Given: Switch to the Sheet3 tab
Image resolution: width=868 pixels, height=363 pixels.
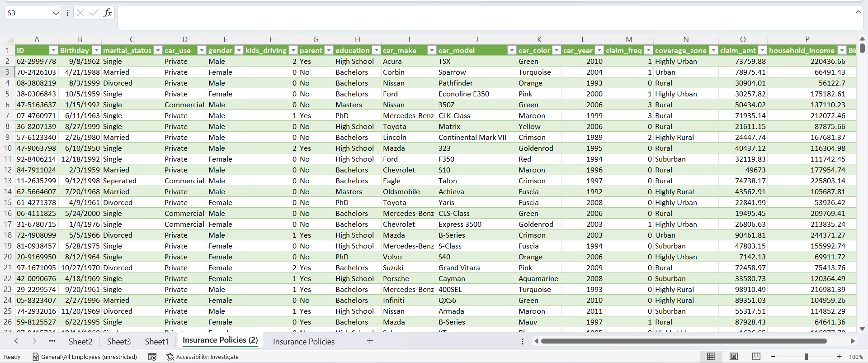Looking at the screenshot, I should [119, 341].
